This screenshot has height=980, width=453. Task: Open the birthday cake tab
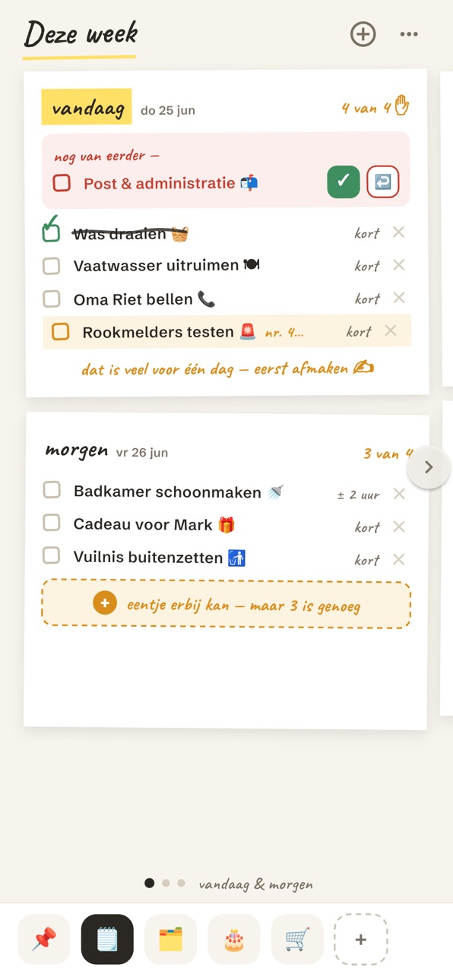coord(234,939)
